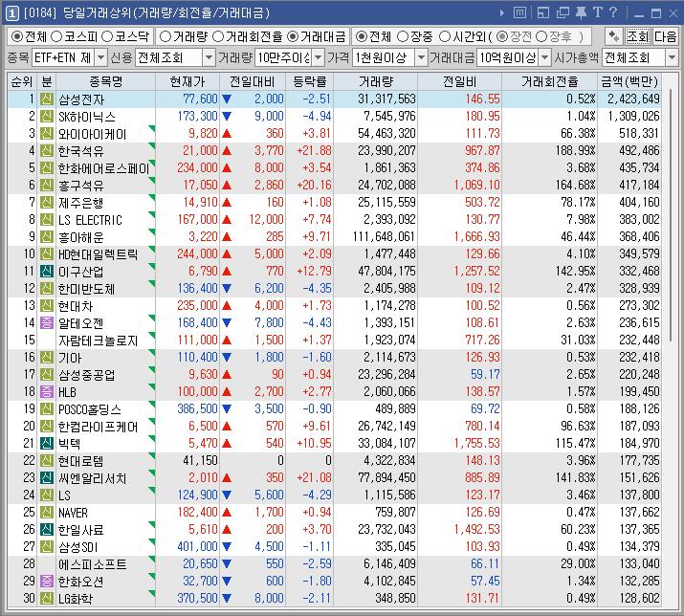Select the 전체 market radio button

(17, 36)
